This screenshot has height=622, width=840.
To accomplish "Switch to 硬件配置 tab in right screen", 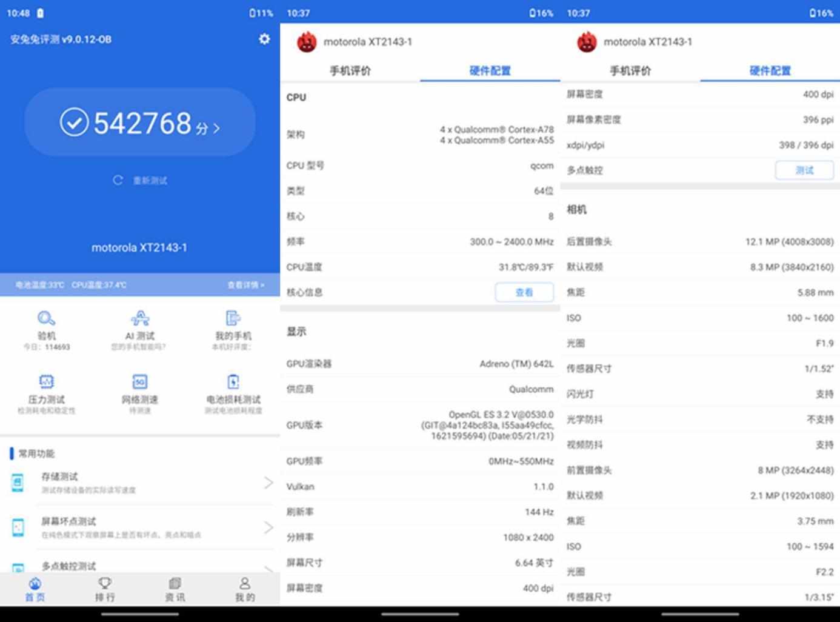I will point(770,71).
